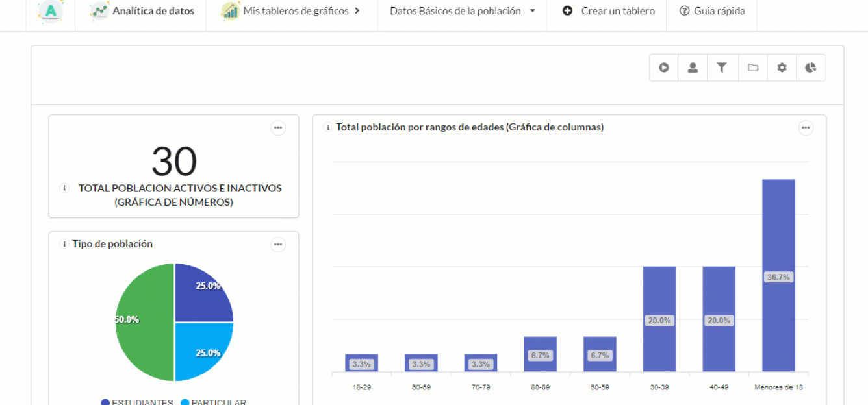Click the Total población por rangos de edades title
868x405 pixels.
pyautogui.click(x=470, y=127)
